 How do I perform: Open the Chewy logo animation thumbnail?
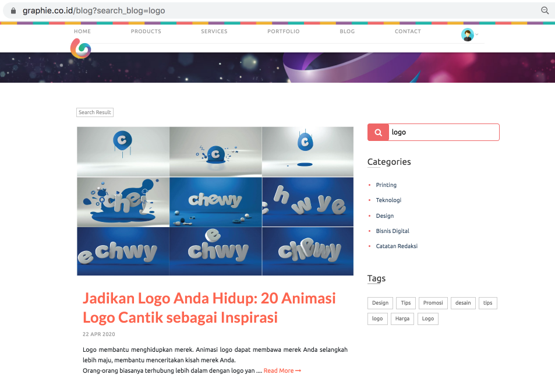215,201
